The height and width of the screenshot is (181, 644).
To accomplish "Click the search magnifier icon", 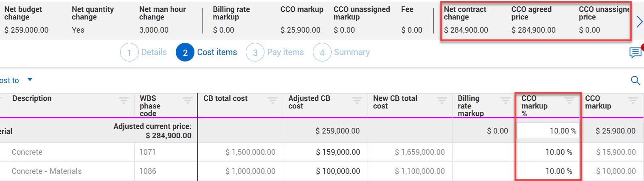I will pyautogui.click(x=635, y=81).
